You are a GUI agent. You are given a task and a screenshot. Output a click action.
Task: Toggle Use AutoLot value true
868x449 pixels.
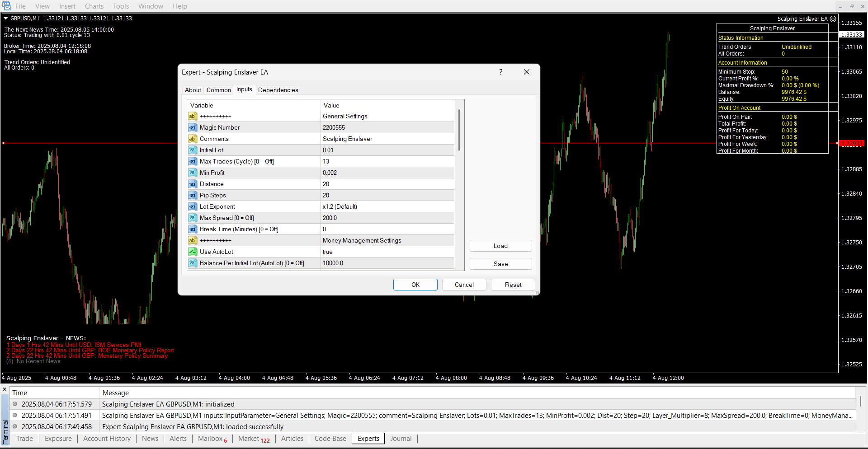pos(387,252)
